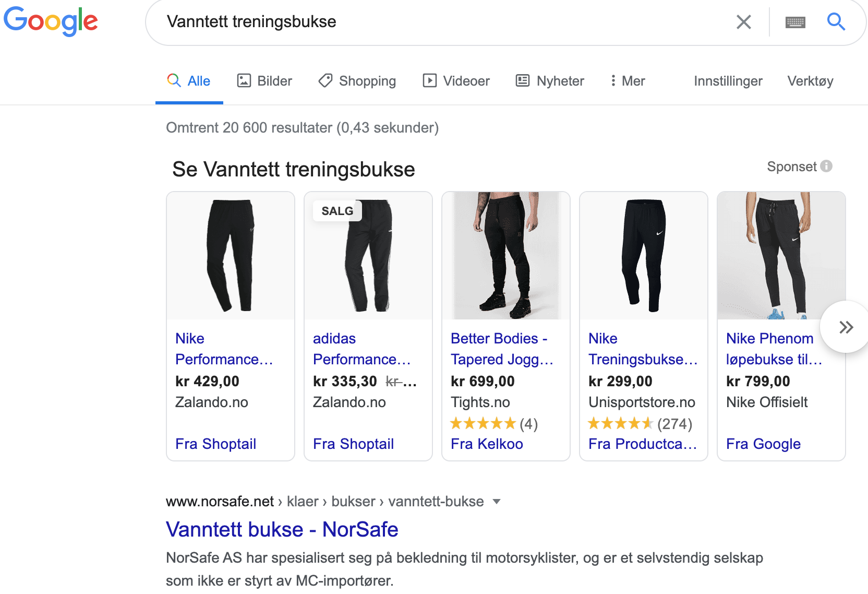Click the Fra Kelkoo link
Viewport: 868px width, 594px height.
pyautogui.click(x=487, y=444)
